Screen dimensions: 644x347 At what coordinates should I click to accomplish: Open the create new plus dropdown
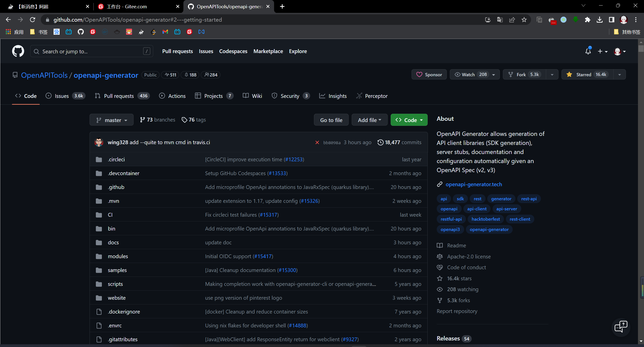[602, 51]
